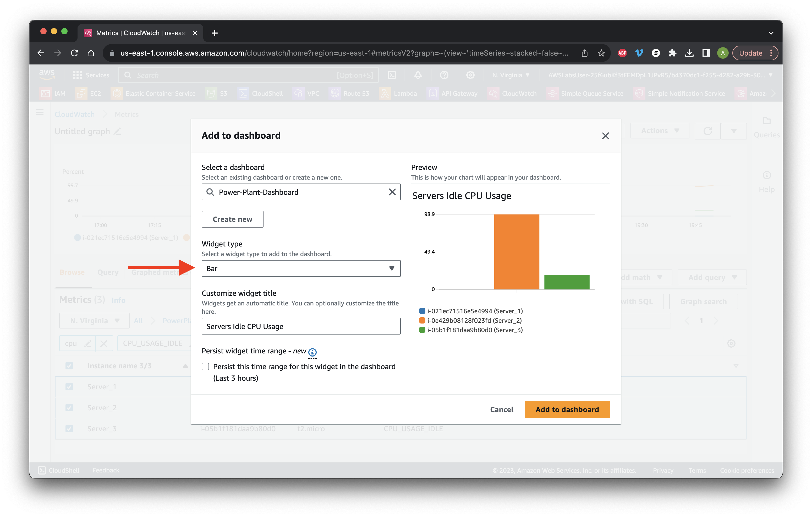The height and width of the screenshot is (517, 812).
Task: Open the metrics table settings gear
Action: click(731, 343)
